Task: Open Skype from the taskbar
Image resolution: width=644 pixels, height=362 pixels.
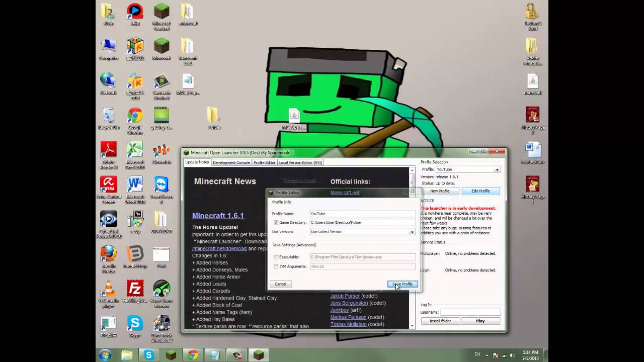Action: 149,355
